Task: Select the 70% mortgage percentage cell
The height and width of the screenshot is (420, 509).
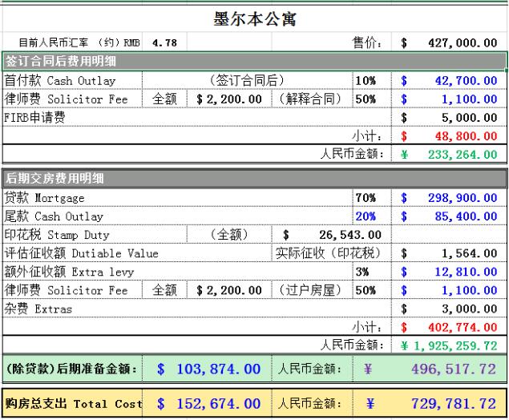Action: [366, 197]
